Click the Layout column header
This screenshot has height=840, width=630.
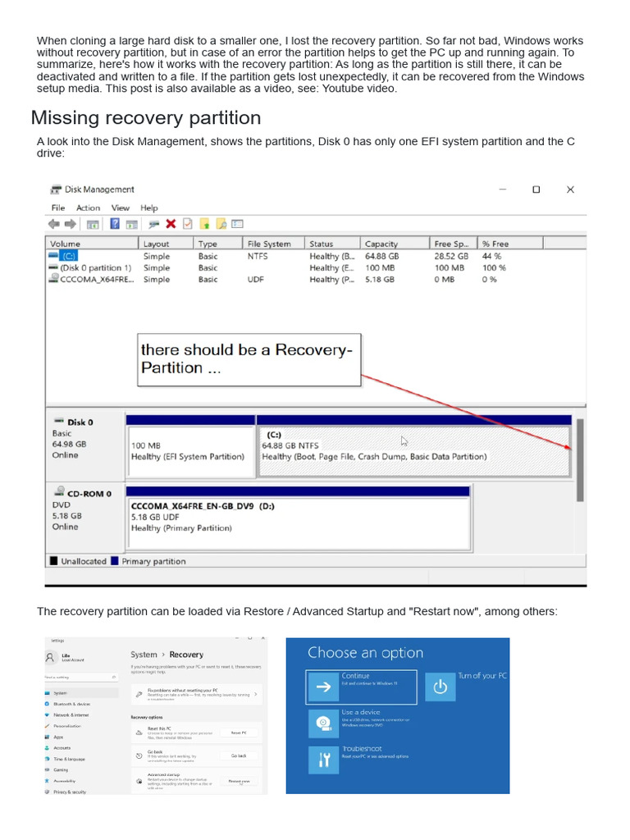click(166, 244)
